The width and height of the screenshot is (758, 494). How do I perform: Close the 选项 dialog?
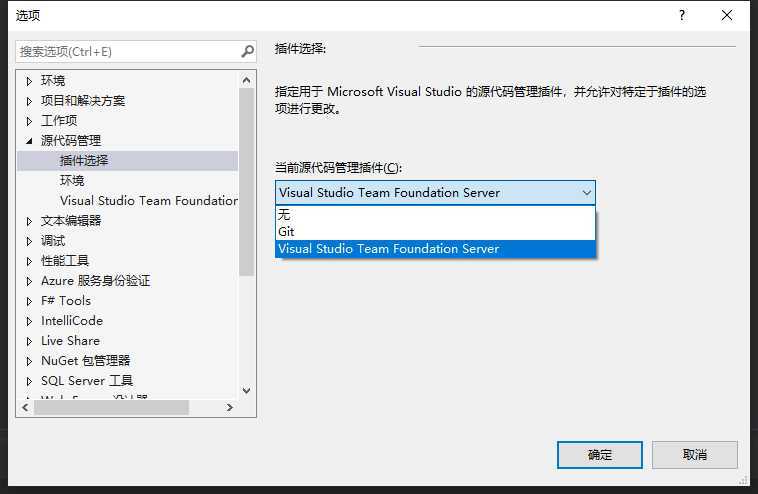point(727,15)
